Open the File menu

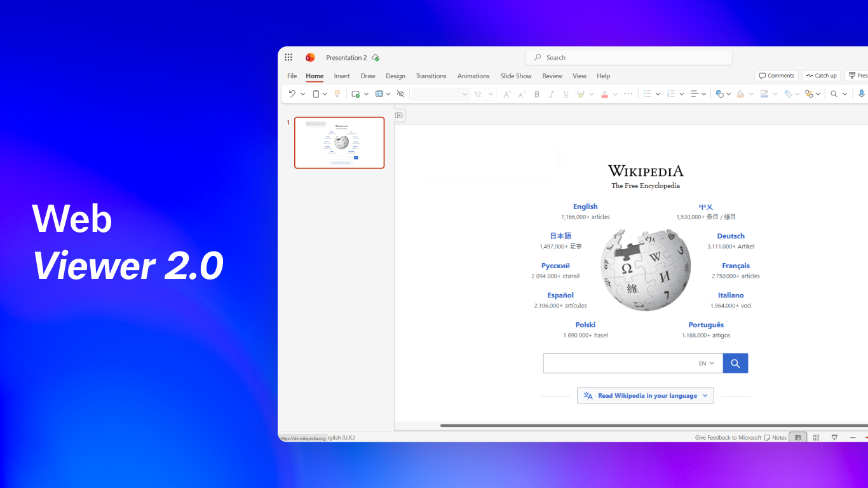point(292,76)
